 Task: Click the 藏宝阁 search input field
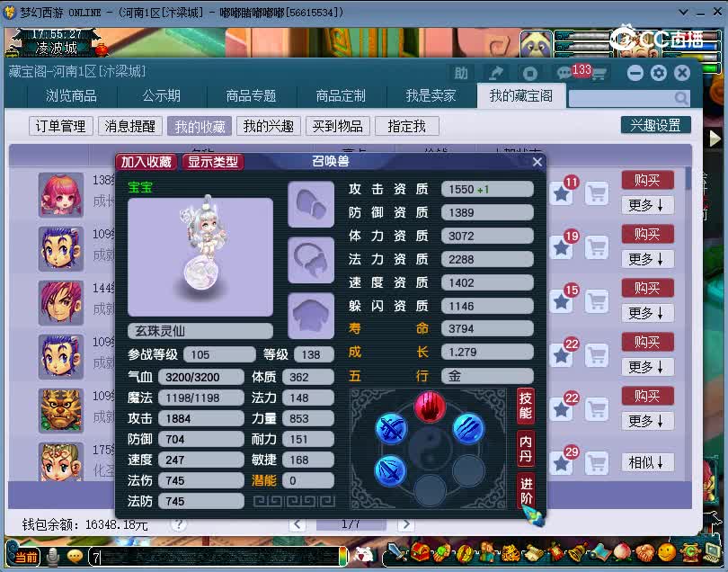[629, 98]
